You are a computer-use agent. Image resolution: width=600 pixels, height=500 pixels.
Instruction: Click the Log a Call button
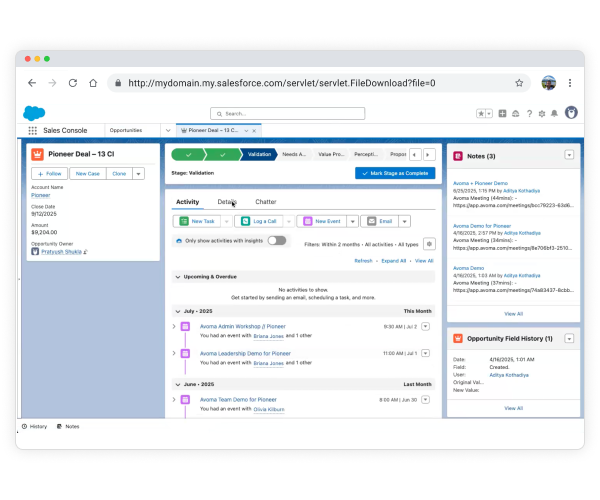259,221
